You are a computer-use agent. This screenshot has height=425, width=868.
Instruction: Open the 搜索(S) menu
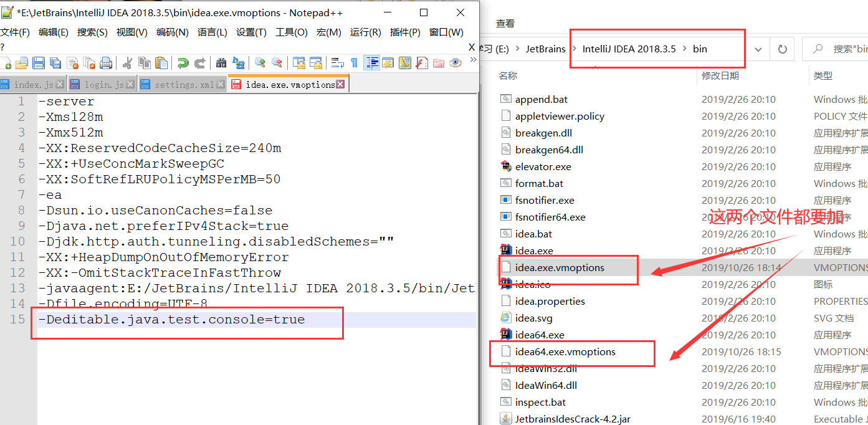tap(92, 32)
